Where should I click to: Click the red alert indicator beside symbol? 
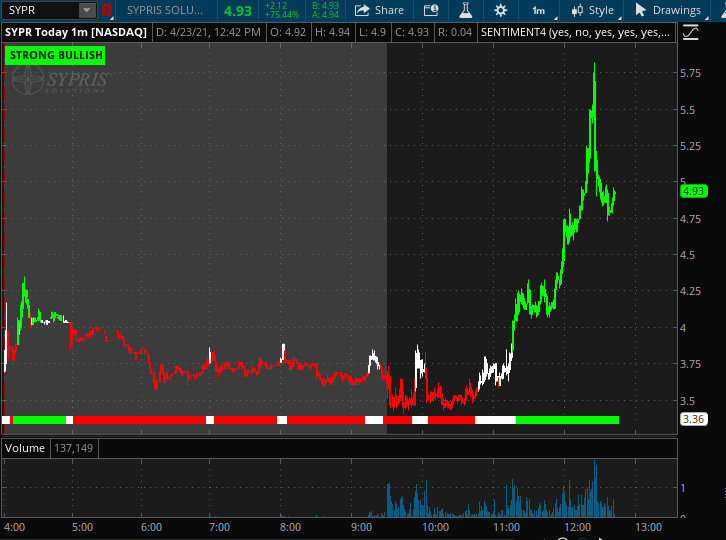106,10
